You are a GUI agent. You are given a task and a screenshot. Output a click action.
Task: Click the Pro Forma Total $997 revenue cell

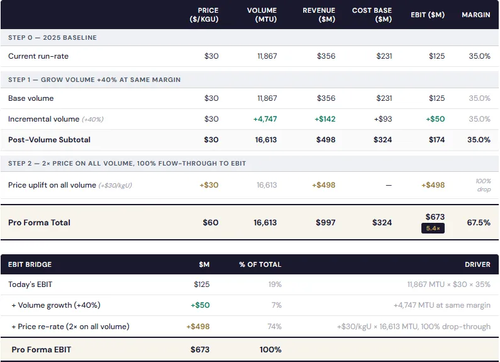coord(326,222)
